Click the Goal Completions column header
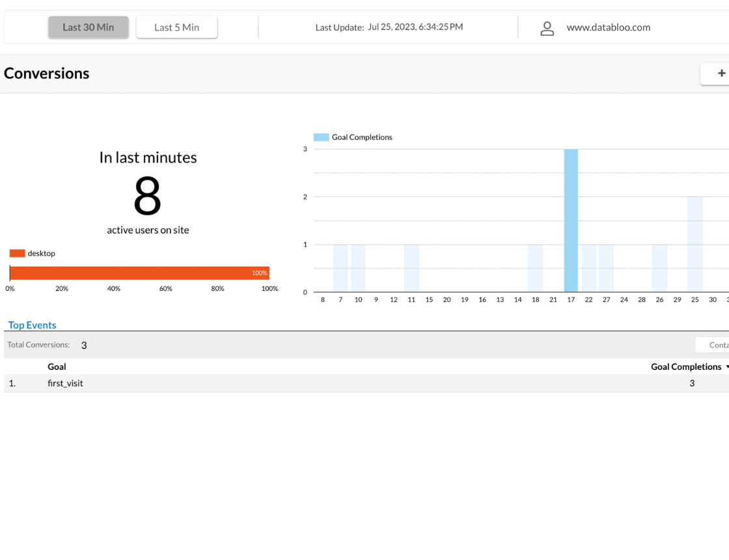The image size is (729, 560). coord(685,367)
